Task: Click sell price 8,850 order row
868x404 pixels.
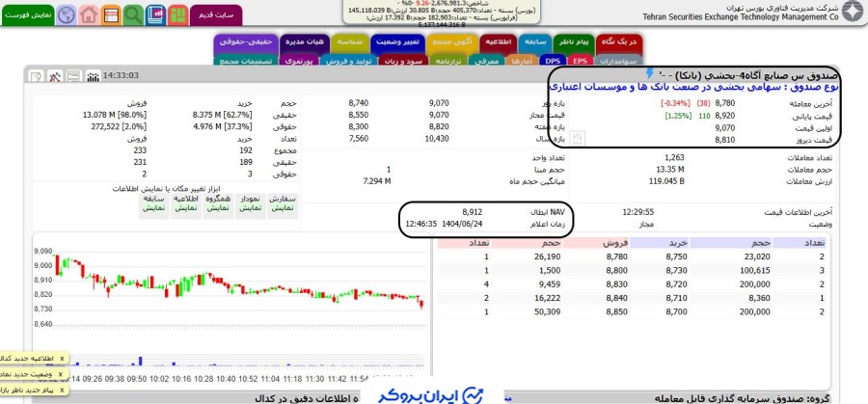Action: (x=618, y=312)
